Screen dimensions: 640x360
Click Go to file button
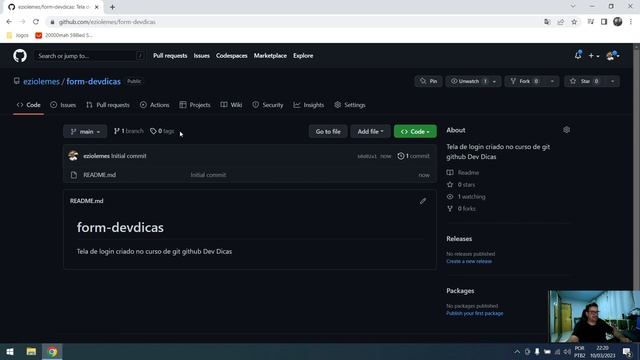328,131
